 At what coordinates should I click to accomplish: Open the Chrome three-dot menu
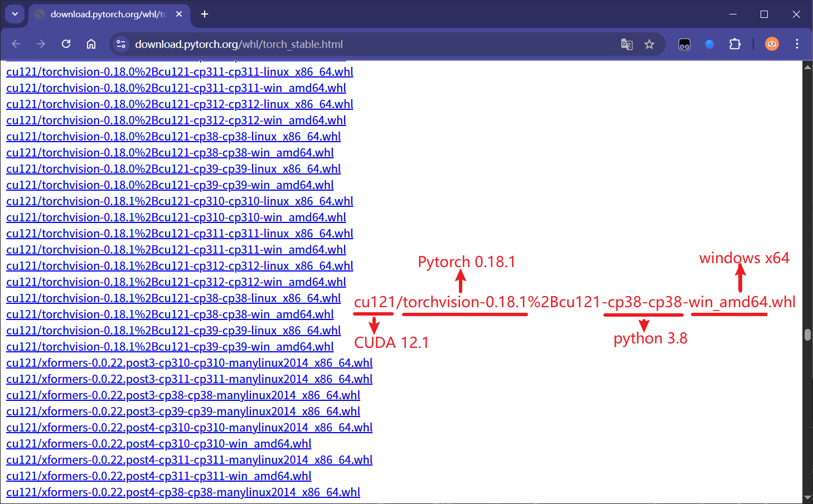(x=797, y=44)
